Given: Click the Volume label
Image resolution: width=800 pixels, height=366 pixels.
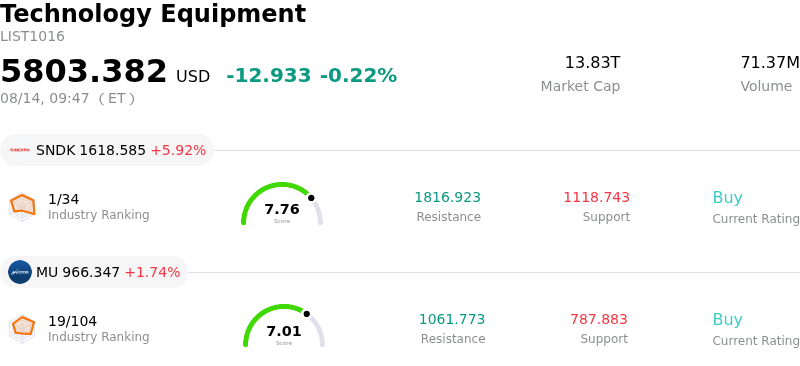Looking at the screenshot, I should [x=766, y=86].
